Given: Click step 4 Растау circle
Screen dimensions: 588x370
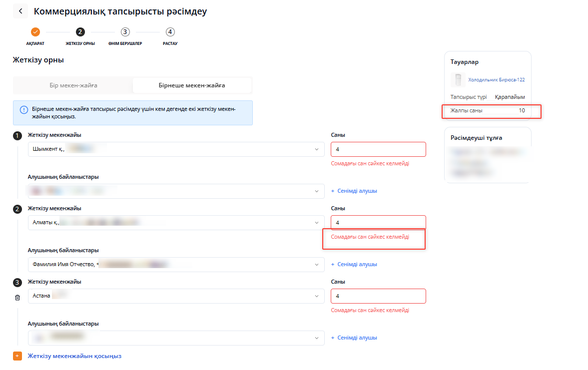Looking at the screenshot, I should pyautogui.click(x=170, y=32).
